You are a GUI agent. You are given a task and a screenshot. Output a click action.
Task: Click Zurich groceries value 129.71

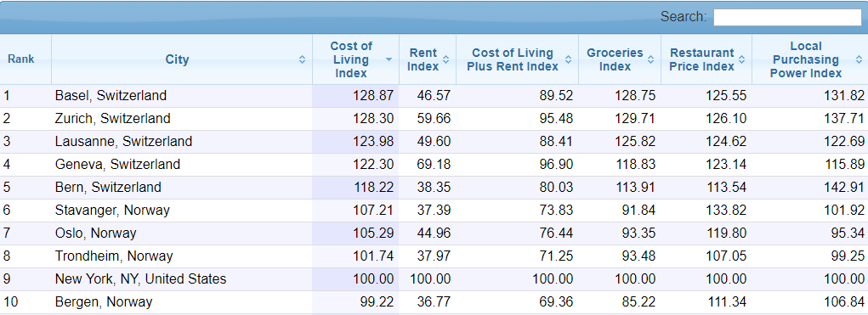(635, 119)
